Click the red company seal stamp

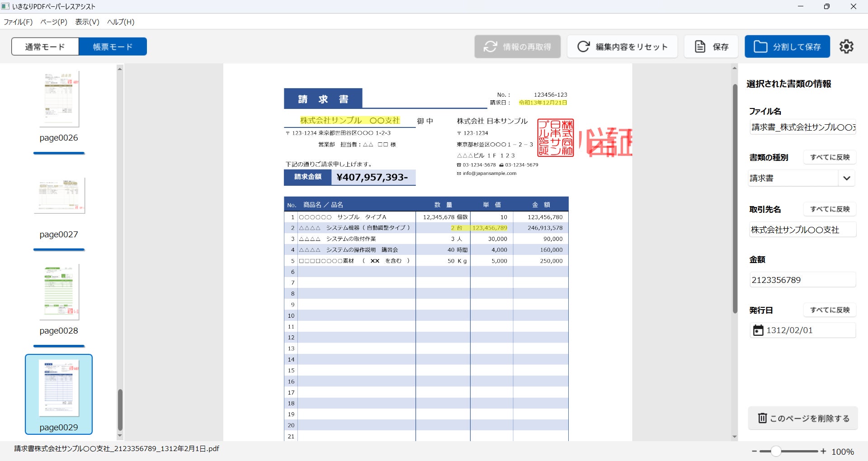[x=556, y=138]
